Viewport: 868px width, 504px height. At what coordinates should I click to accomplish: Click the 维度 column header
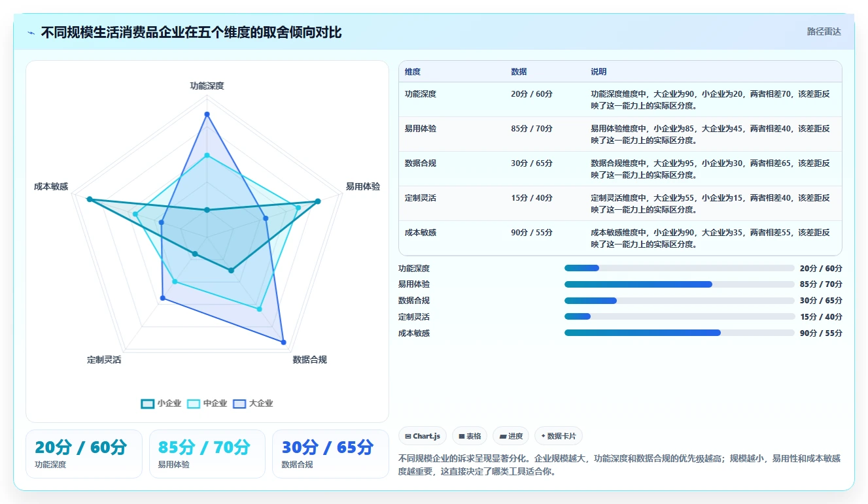[413, 71]
